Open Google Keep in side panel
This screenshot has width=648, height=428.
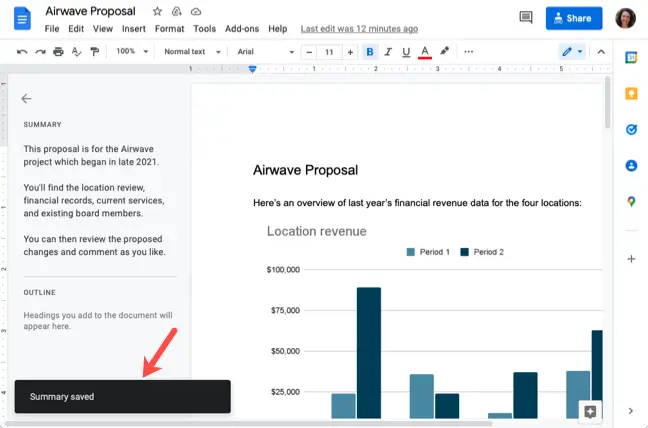pos(631,94)
